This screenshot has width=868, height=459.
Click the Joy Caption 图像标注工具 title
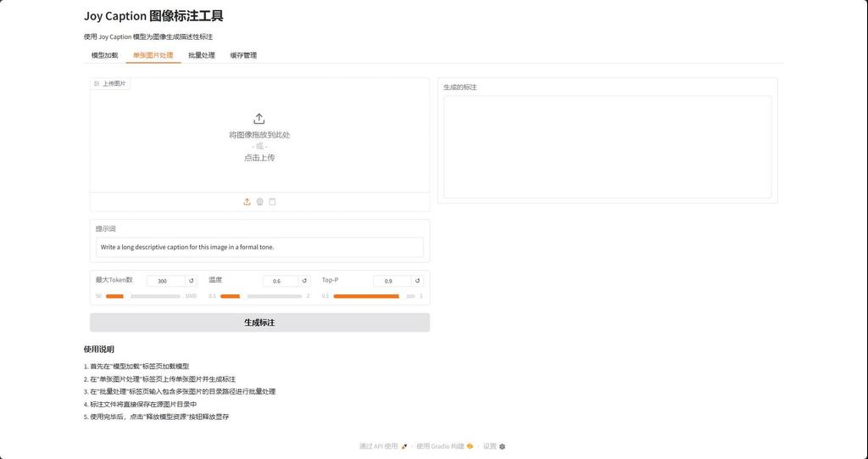click(x=153, y=16)
